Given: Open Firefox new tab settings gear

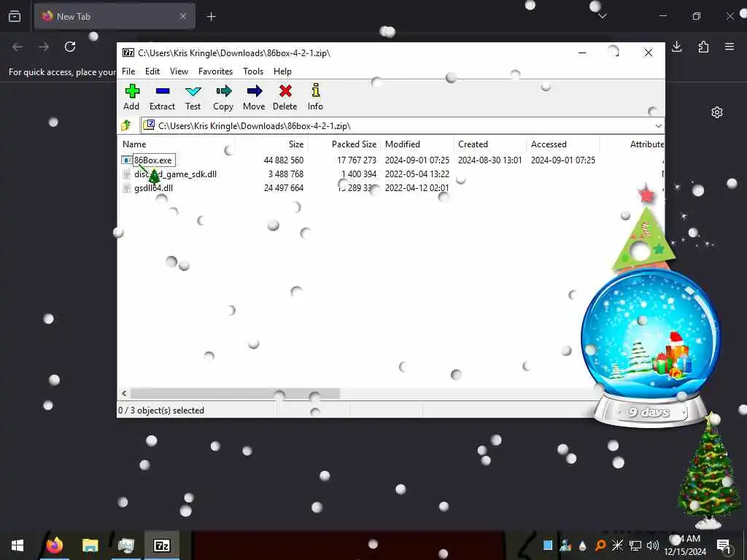Looking at the screenshot, I should click(717, 112).
